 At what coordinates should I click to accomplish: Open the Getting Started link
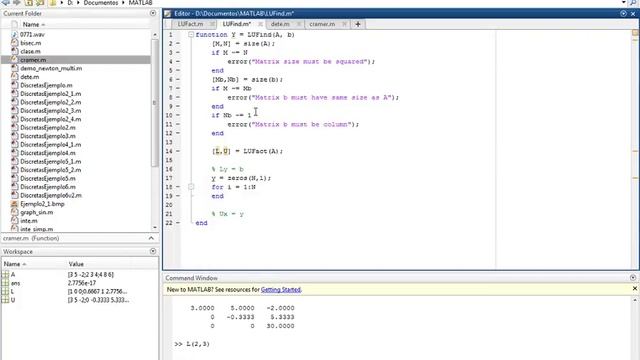(x=281, y=289)
